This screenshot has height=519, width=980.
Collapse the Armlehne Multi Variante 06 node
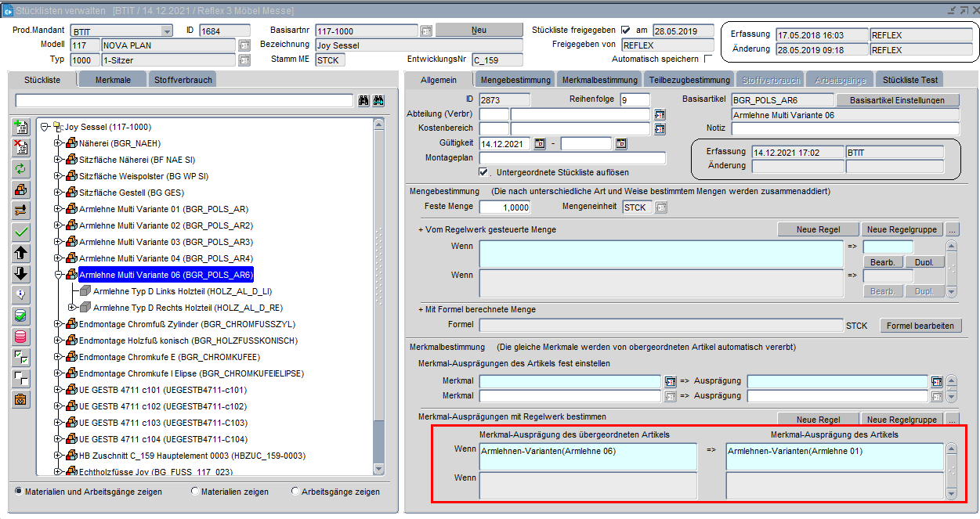[57, 275]
